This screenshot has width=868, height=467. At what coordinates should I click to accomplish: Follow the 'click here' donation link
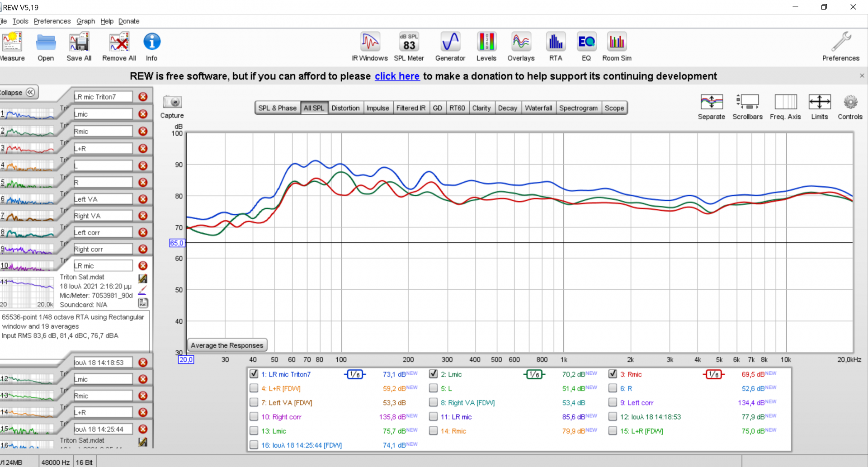pyautogui.click(x=397, y=76)
